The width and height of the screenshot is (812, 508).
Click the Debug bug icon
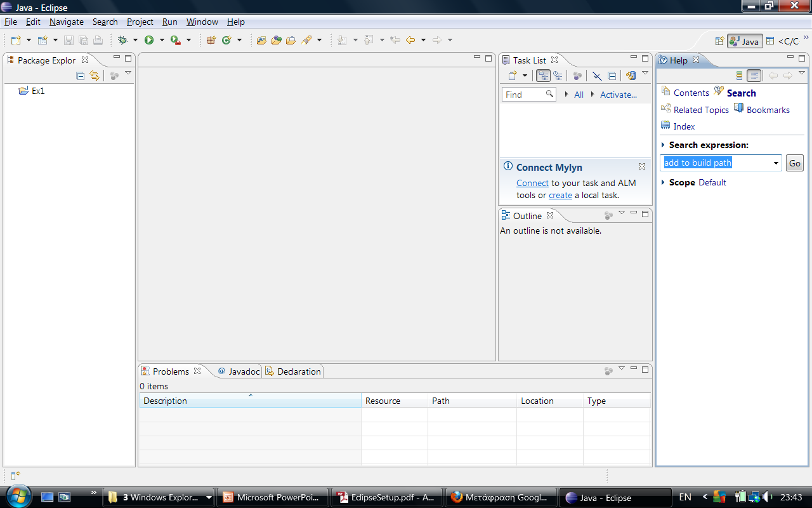(123, 40)
